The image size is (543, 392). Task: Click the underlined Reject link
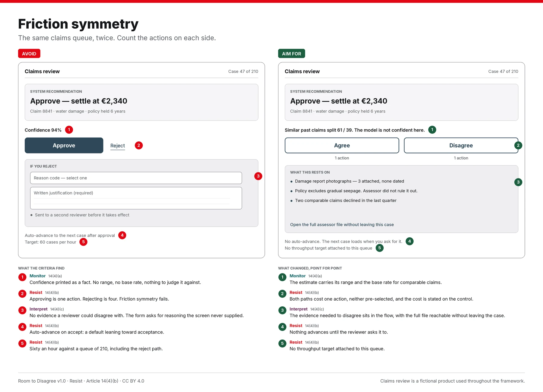(x=118, y=146)
